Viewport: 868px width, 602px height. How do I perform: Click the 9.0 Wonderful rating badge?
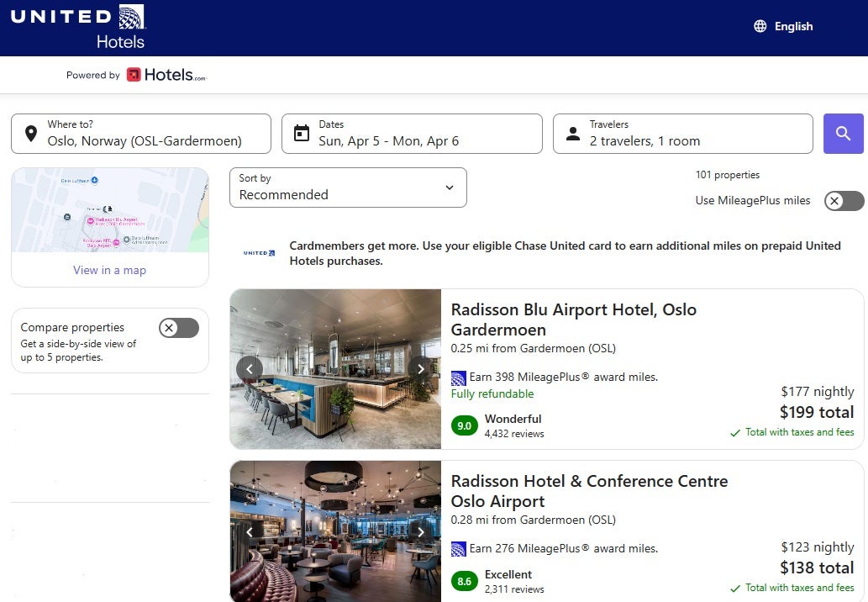465,426
